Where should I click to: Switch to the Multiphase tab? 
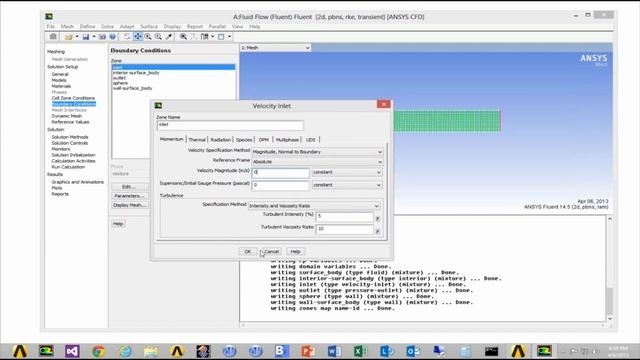(287, 140)
